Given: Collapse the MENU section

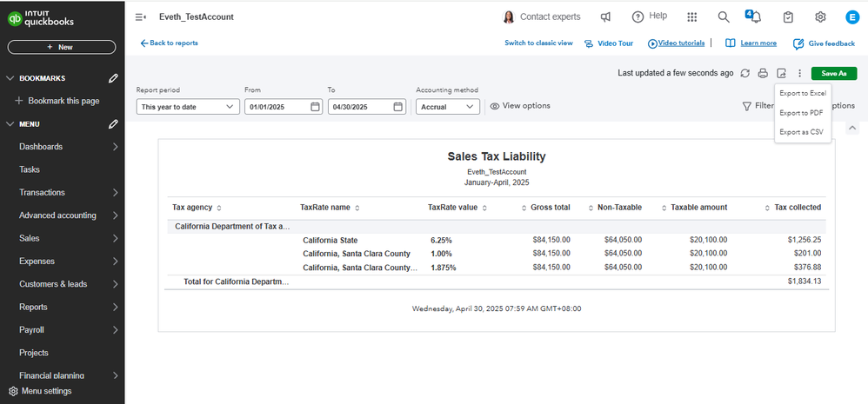Looking at the screenshot, I should coord(10,124).
